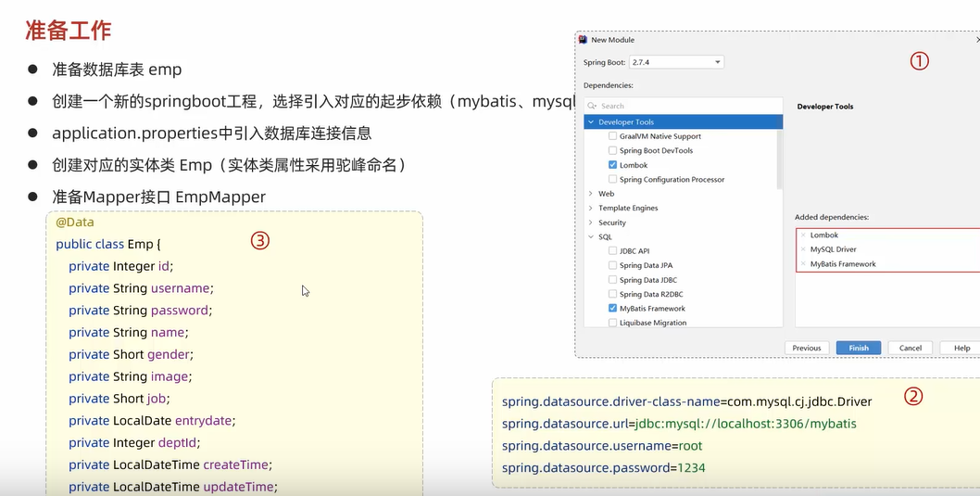Click the 'private String username;' line
Image resolution: width=980 pixels, height=496 pixels.
(x=141, y=288)
